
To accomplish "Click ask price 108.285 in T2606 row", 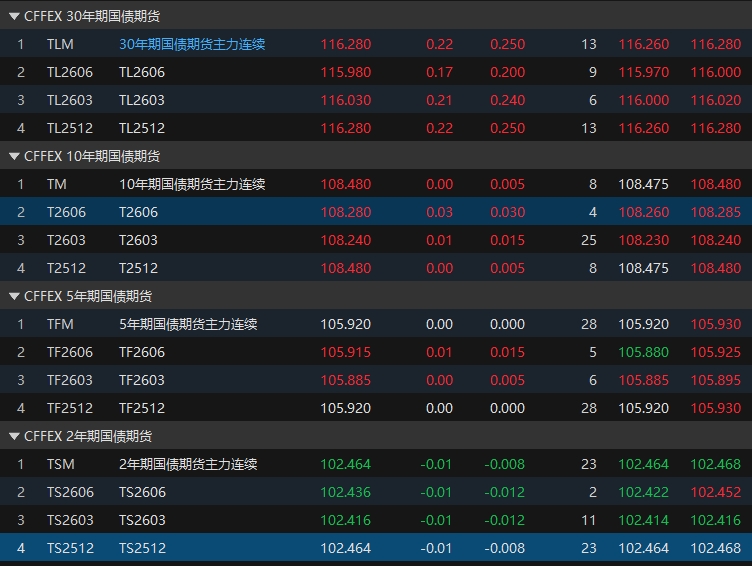I will click(x=716, y=212).
